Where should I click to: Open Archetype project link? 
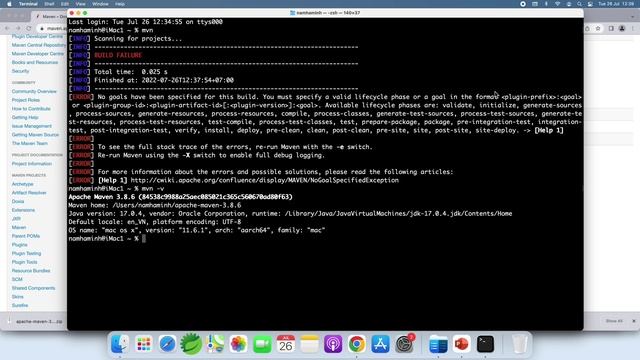tap(22, 184)
